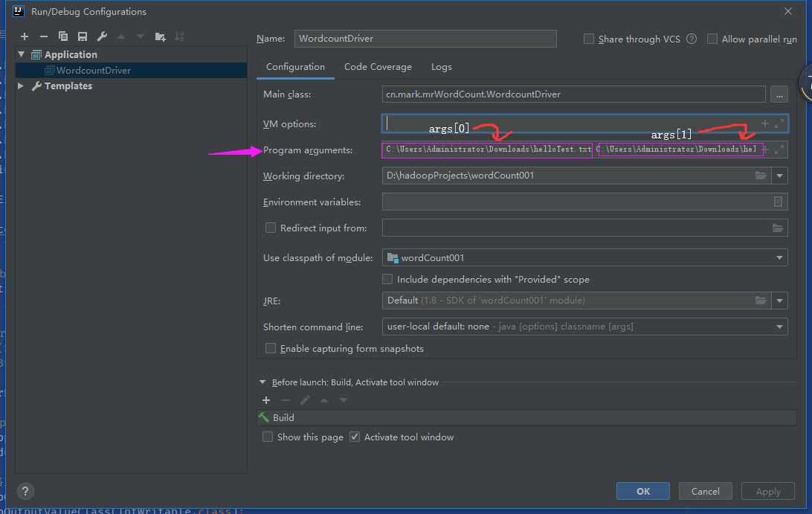Expand Program arguments field editor icon
The image size is (812, 514).
click(779, 150)
